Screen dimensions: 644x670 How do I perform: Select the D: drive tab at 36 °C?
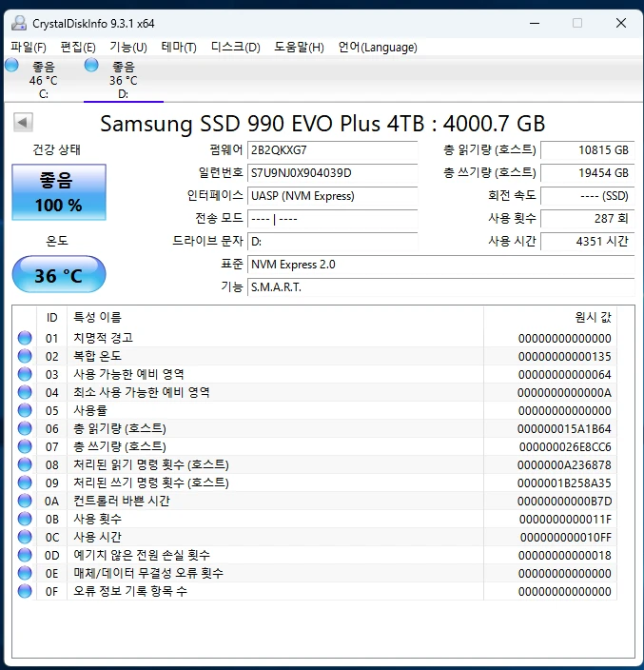tap(124, 80)
